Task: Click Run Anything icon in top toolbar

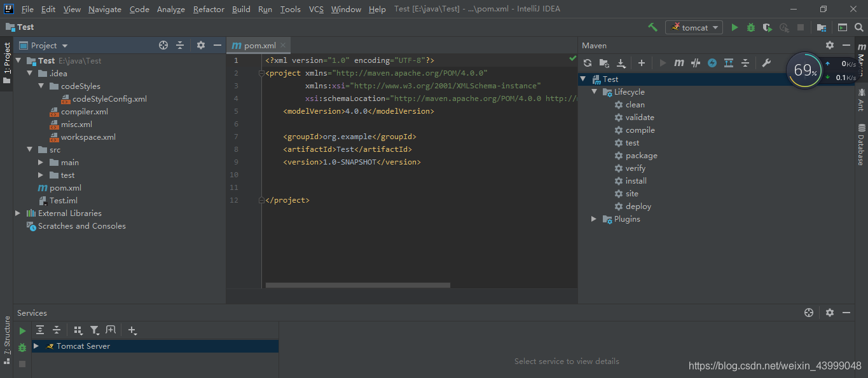Action: point(843,27)
